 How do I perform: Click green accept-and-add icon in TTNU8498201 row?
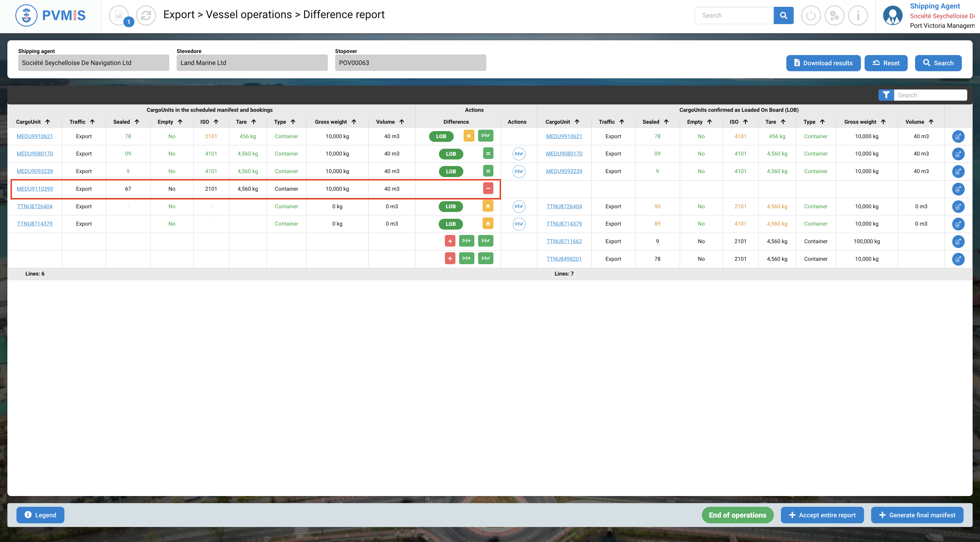pos(466,259)
